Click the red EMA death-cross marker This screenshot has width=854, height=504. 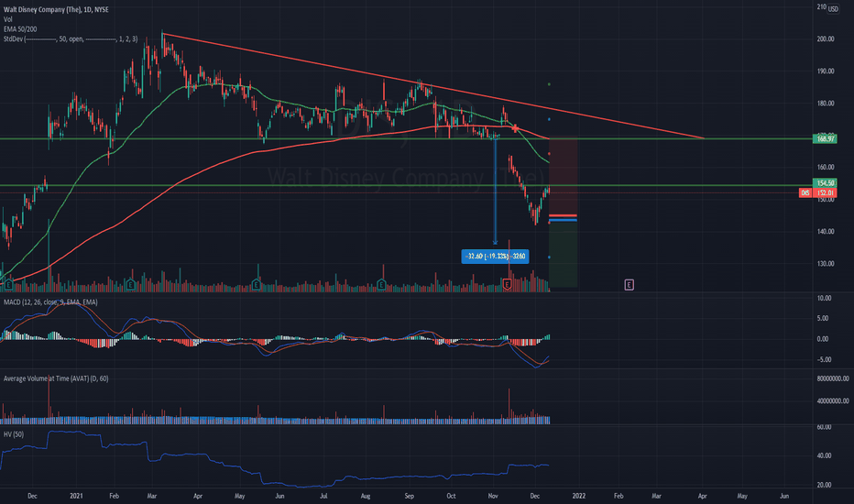pyautogui.click(x=515, y=128)
